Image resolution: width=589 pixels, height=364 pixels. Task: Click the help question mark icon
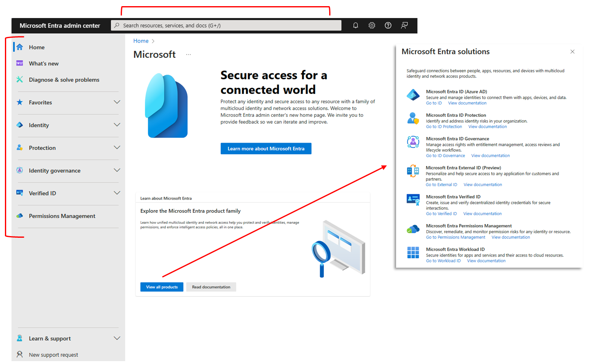(388, 25)
